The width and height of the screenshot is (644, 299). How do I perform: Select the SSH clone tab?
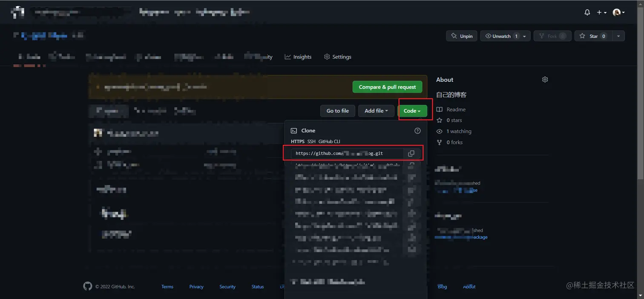point(312,141)
